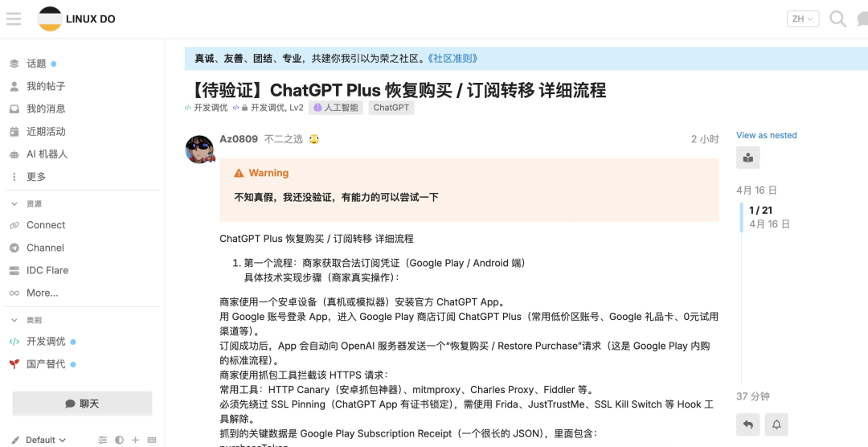Open the ZH language dropdown
Screen dimensions: 868x447
tap(802, 18)
